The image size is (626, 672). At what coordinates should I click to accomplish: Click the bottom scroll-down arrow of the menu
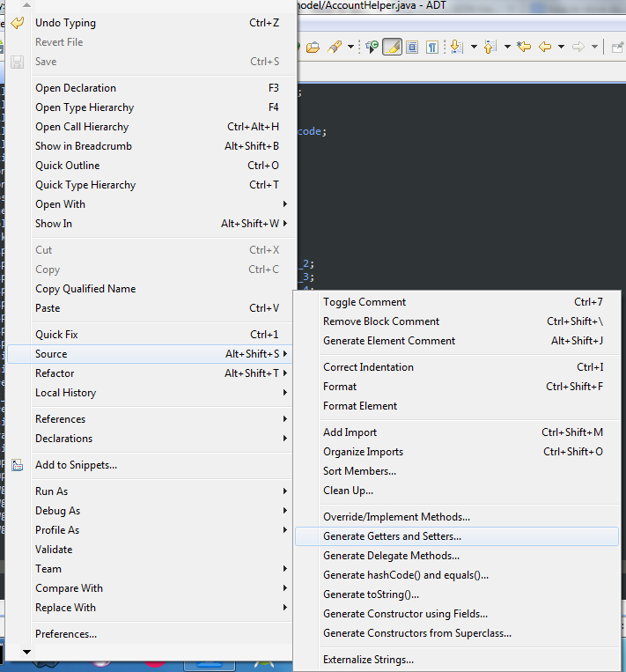(x=26, y=652)
